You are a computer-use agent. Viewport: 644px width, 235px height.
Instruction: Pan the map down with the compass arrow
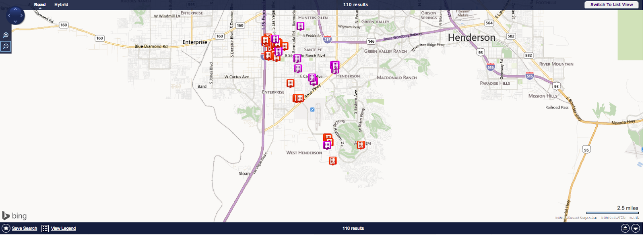tap(15, 21)
